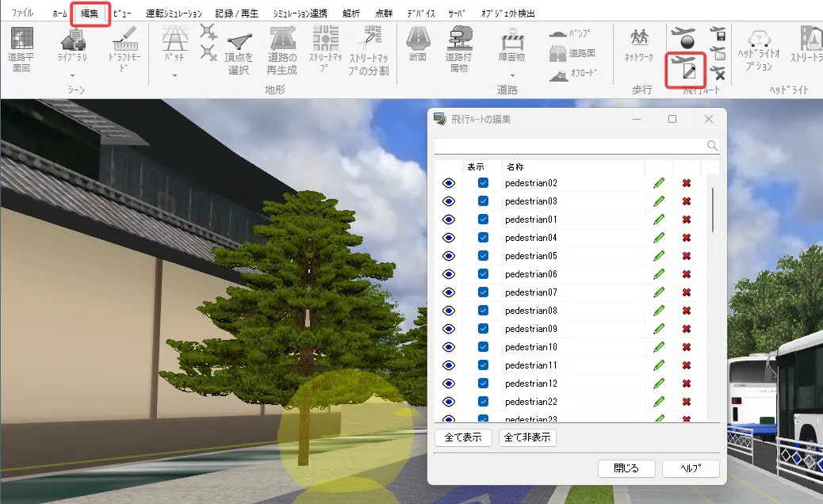The width and height of the screenshot is (823, 504).
Task: Delete pedestrian05 with its red X icon
Action: [x=687, y=256]
